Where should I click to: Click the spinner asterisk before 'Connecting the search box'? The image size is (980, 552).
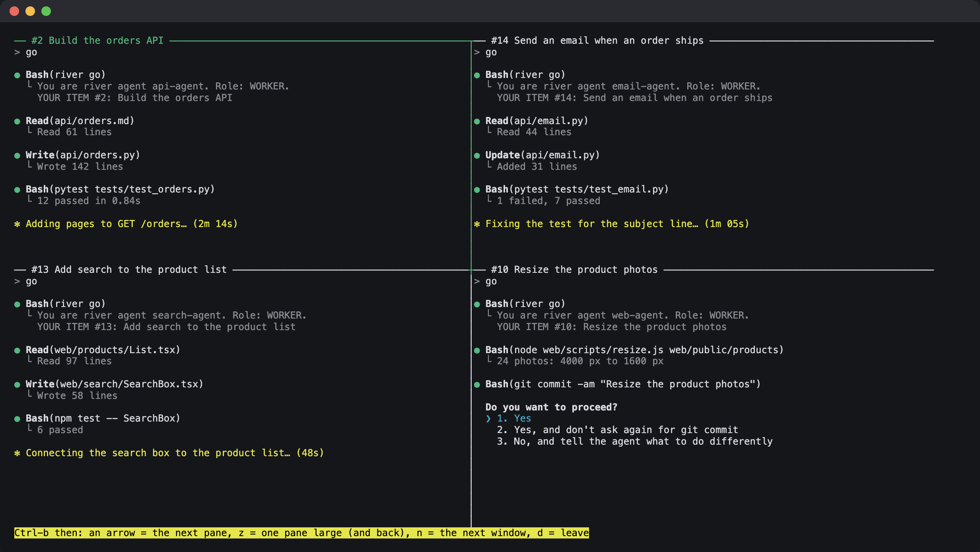tap(17, 453)
